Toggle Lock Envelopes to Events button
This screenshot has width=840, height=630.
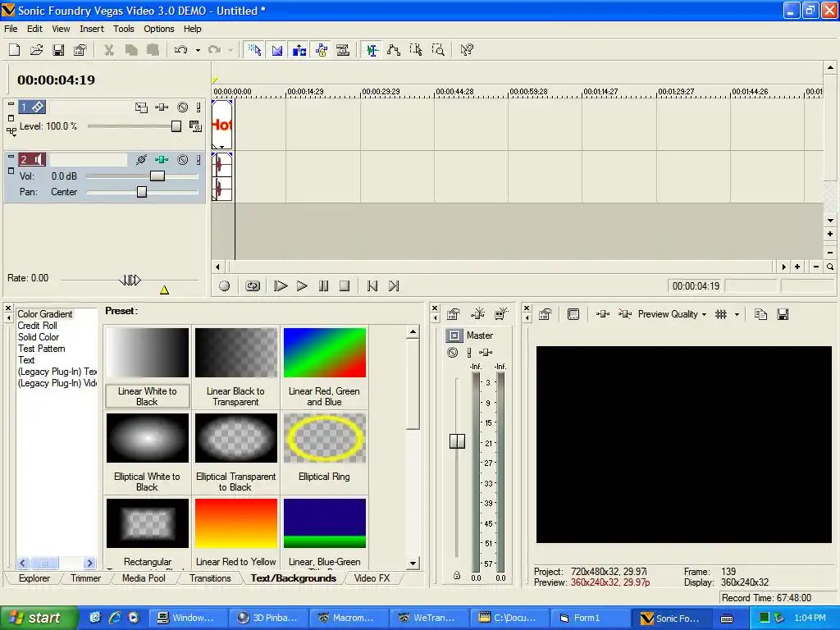click(x=321, y=50)
